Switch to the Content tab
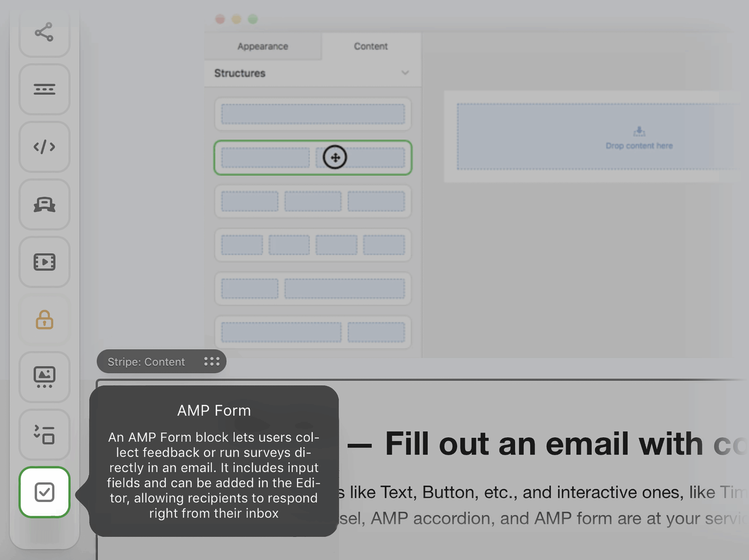The height and width of the screenshot is (560, 749). pos(370,46)
